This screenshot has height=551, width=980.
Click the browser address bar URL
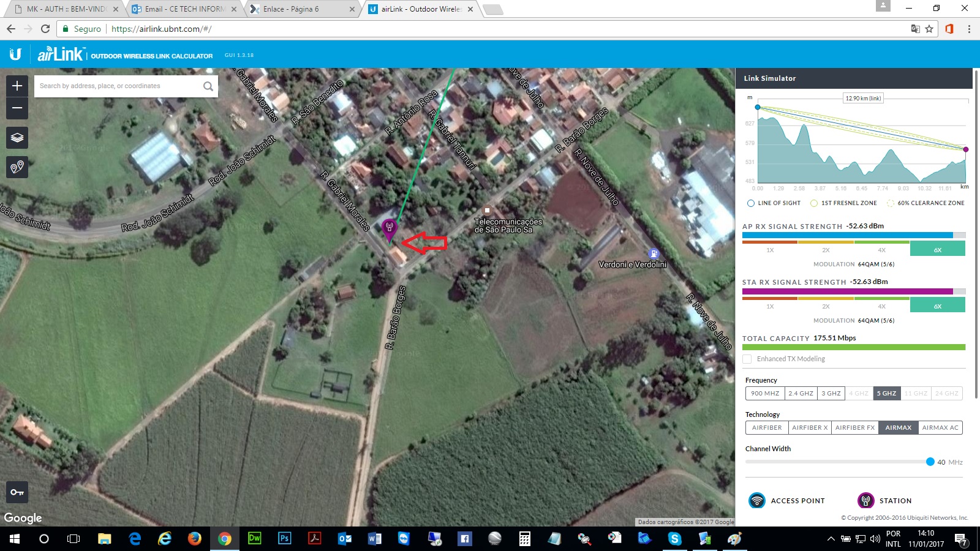coord(162,29)
